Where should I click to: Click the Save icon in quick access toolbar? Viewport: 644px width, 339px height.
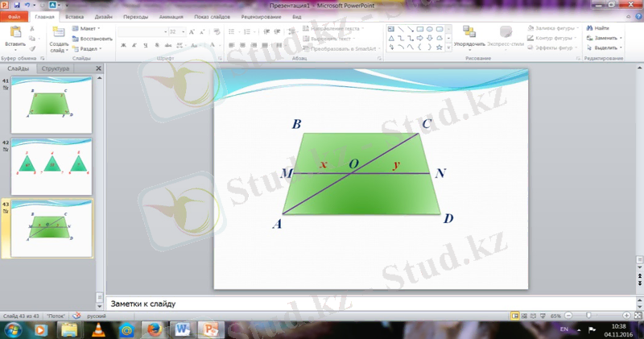(16, 5)
